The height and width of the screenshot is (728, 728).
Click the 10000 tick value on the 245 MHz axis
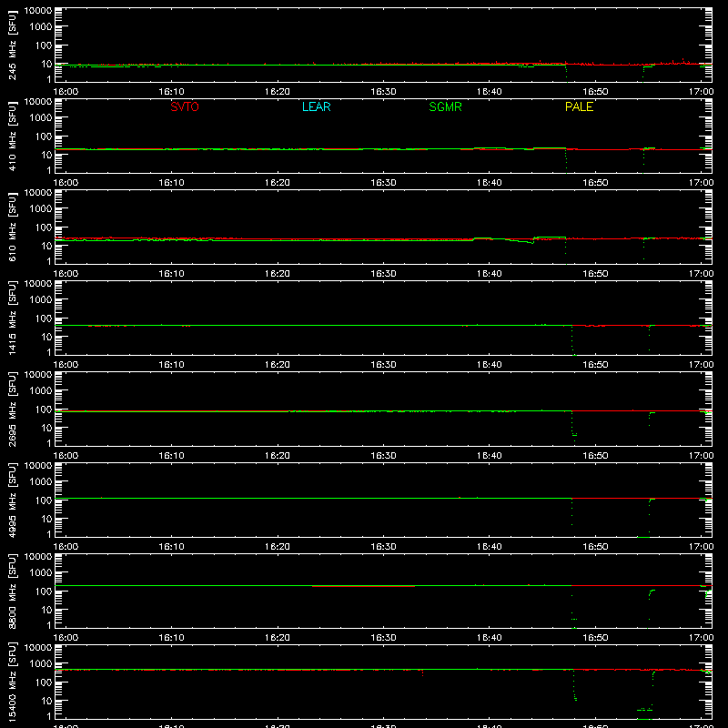[38, 11]
